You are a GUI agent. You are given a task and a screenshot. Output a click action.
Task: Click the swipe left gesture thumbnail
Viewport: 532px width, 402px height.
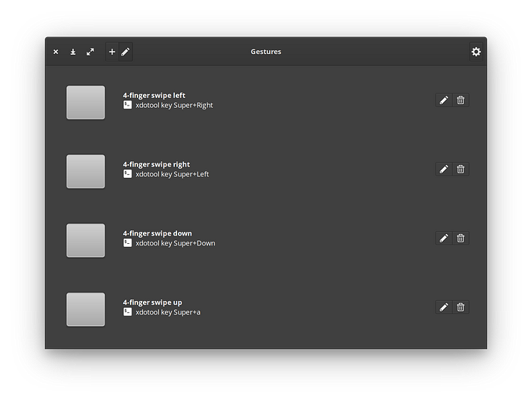point(85,103)
